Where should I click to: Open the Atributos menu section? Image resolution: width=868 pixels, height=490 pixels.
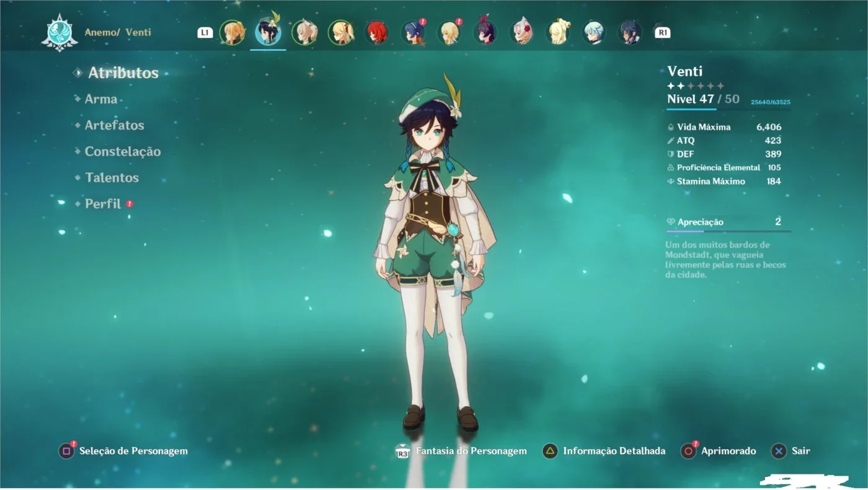point(123,73)
